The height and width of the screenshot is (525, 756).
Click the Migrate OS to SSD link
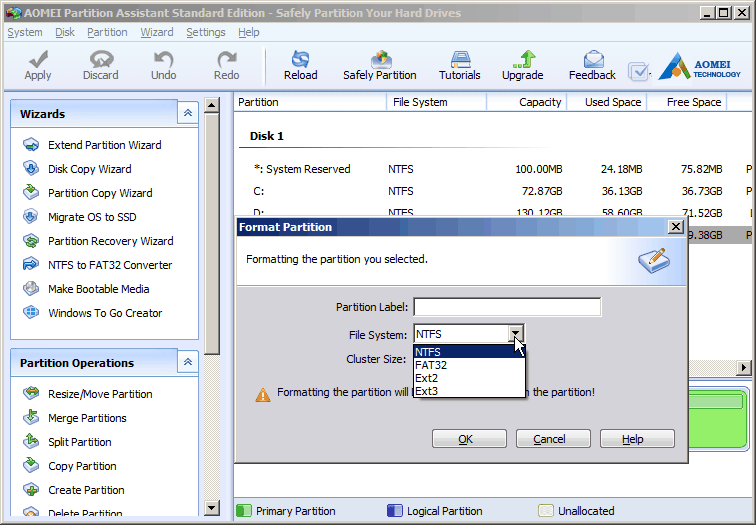(x=92, y=217)
